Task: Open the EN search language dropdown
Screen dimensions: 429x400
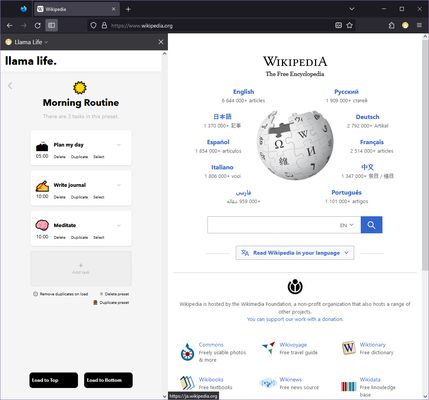Action: pos(347,225)
